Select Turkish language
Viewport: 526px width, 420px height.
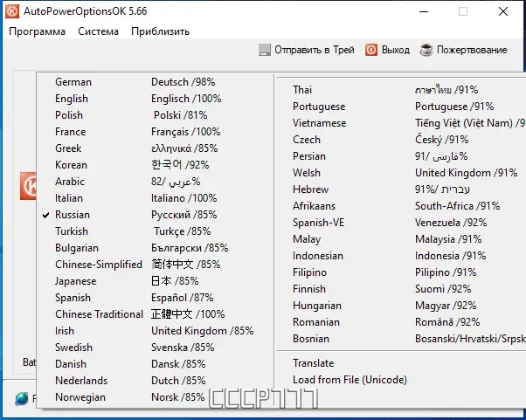click(156, 231)
